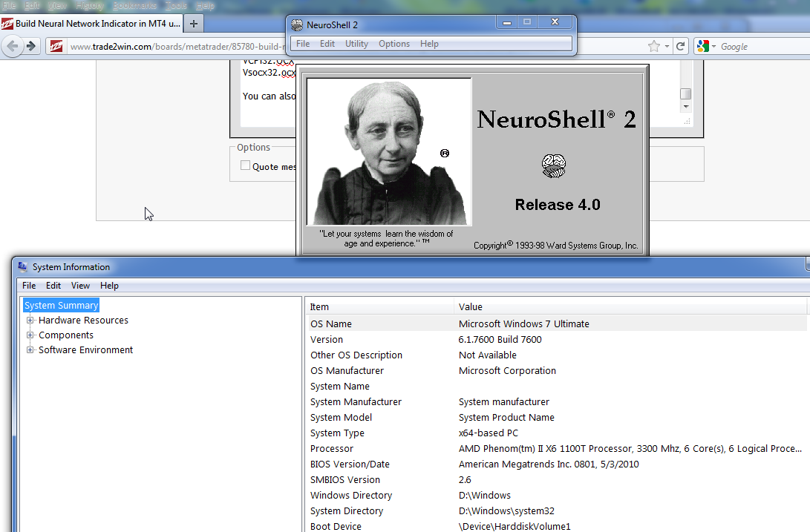Select Software Environment in tree
Screen dimensions: 810x532
pos(86,350)
